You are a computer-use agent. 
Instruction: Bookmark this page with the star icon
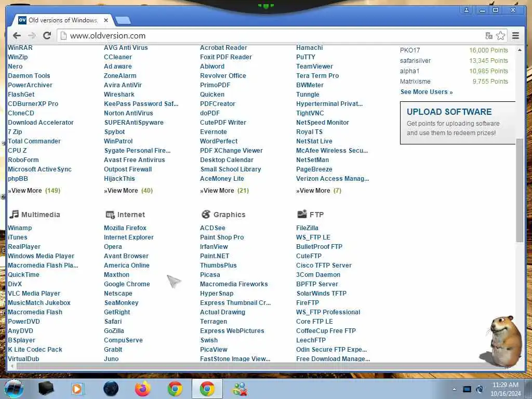tap(500, 36)
